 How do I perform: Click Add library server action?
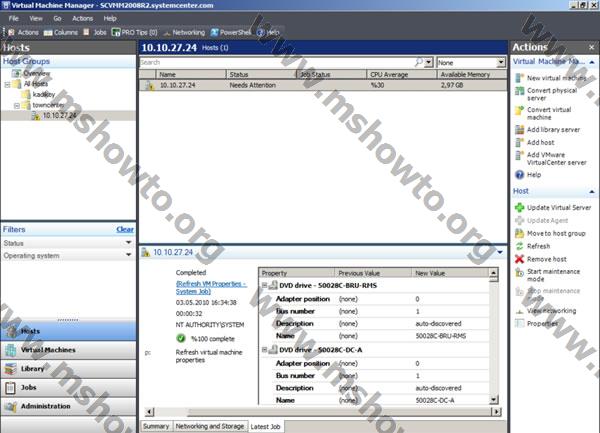point(548,130)
